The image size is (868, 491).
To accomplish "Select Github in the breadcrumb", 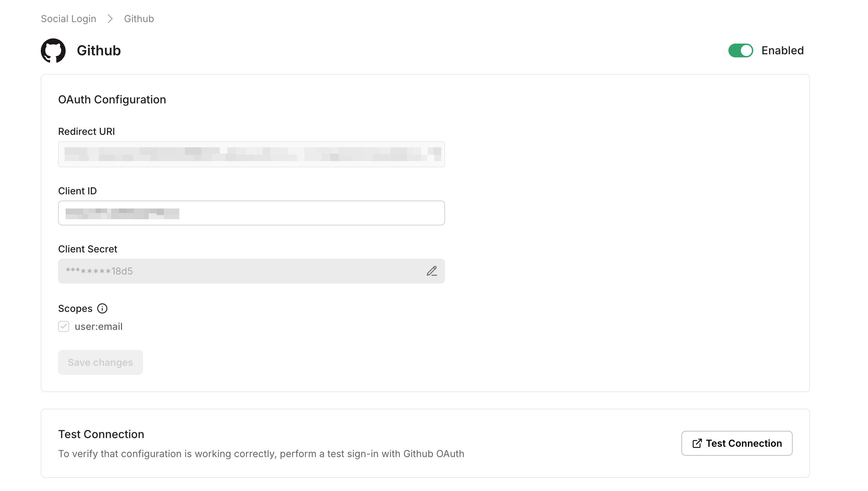I will coord(139,19).
